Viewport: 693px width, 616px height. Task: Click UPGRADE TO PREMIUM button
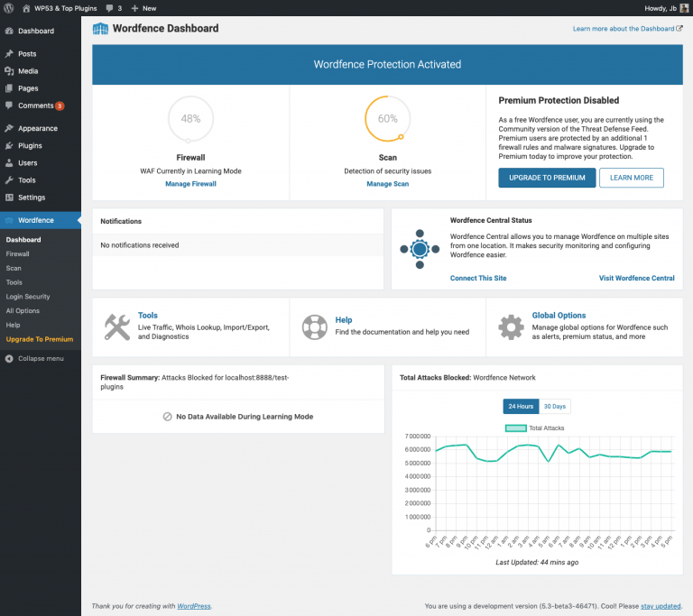click(x=547, y=178)
